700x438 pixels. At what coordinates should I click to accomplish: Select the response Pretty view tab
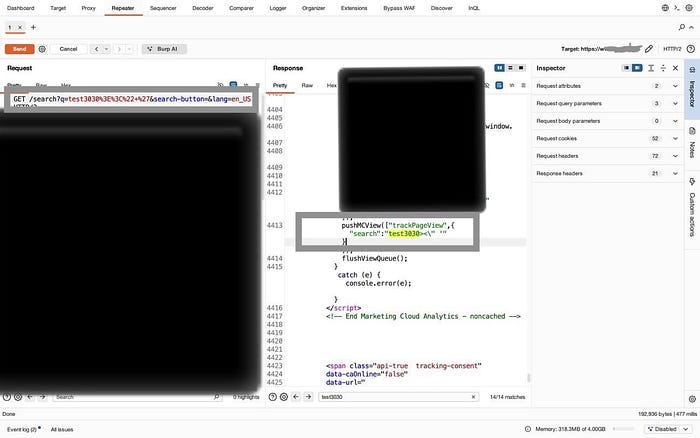click(x=280, y=85)
